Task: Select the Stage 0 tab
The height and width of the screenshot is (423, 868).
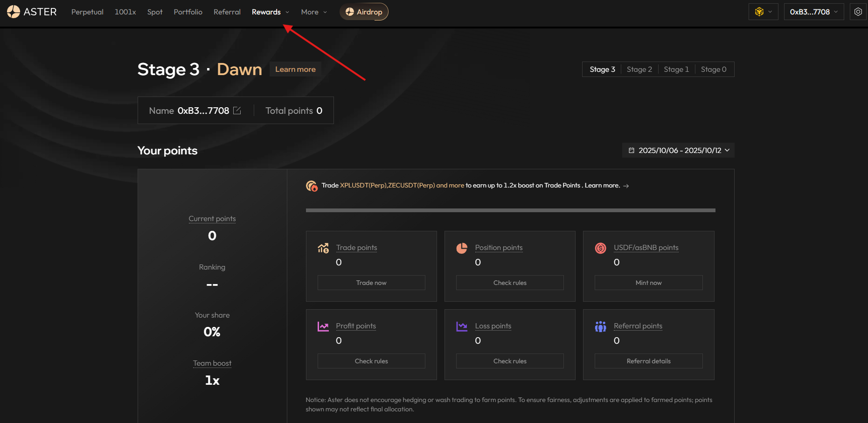Action: pos(713,69)
